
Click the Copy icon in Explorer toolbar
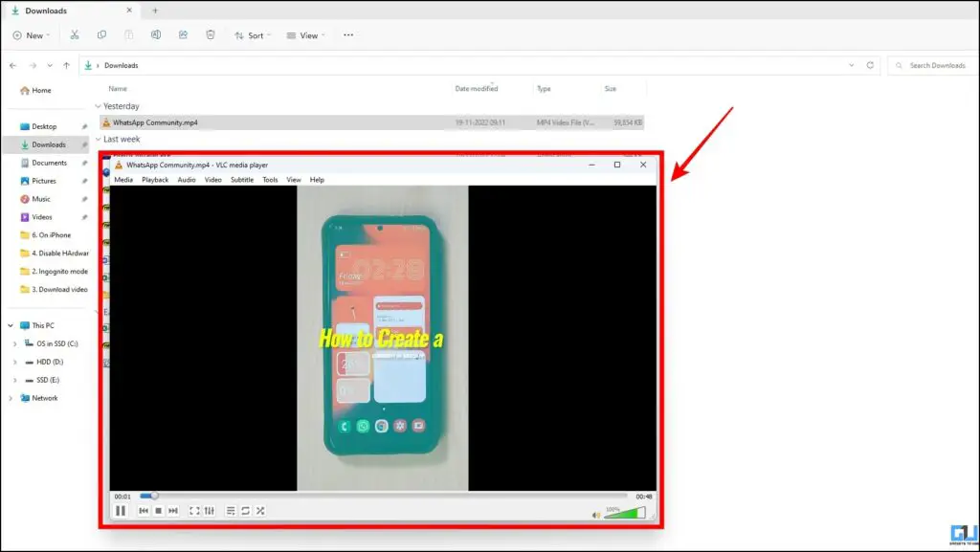pos(101,35)
